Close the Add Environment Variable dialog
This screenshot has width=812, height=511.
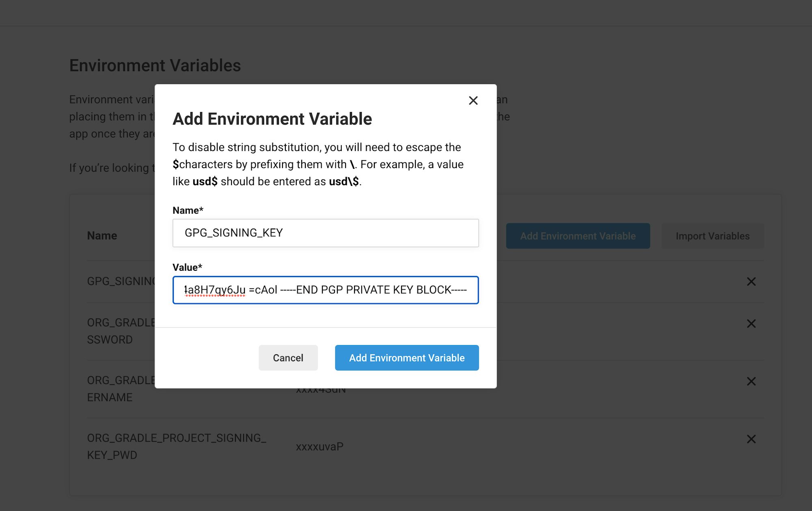point(473,100)
